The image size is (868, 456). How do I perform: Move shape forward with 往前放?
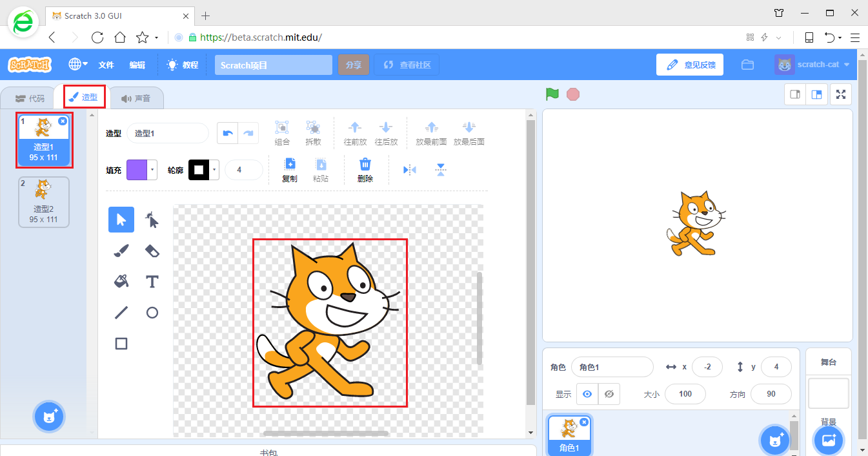pos(355,133)
